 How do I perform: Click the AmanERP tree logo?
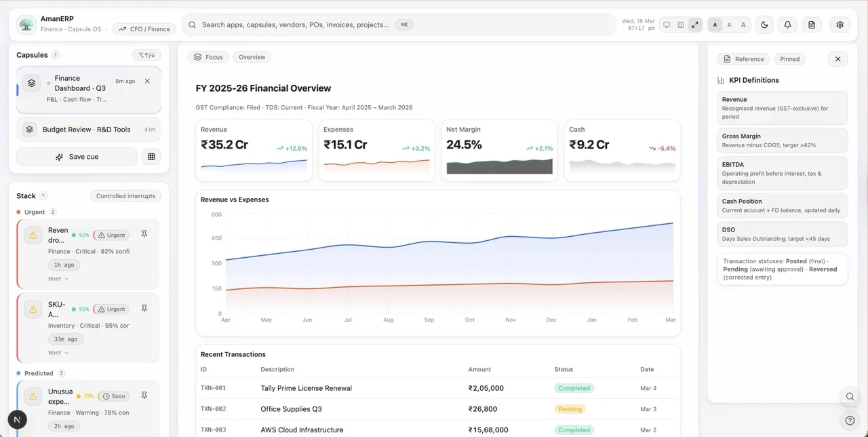tap(26, 24)
